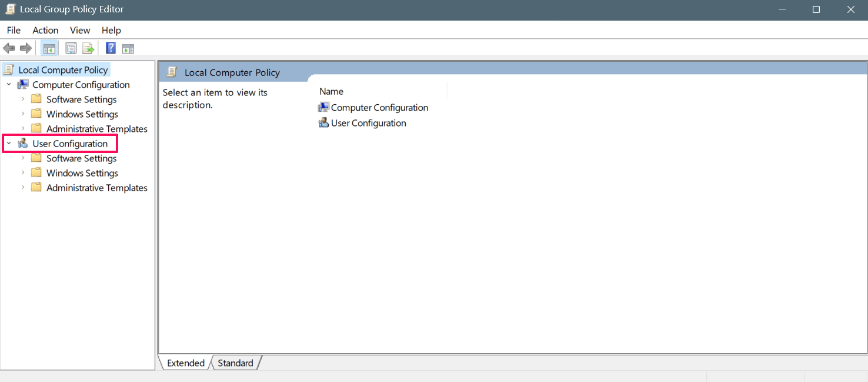Select User Configuration text in right pane list

point(369,123)
